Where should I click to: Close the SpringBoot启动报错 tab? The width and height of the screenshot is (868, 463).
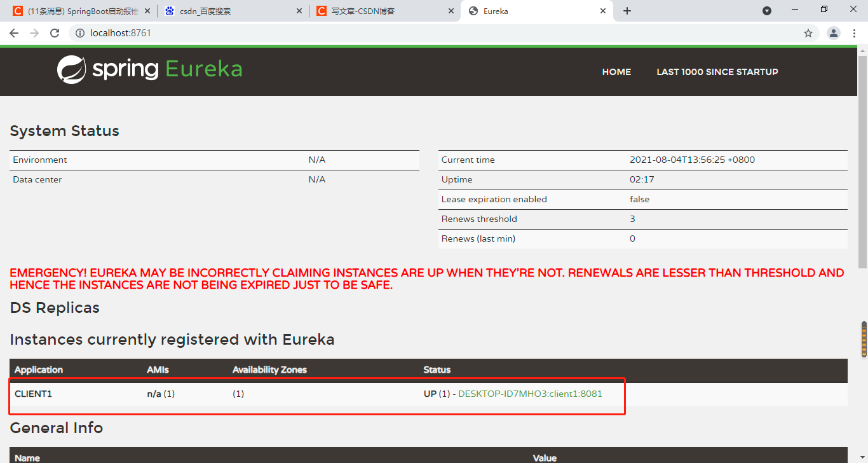[147, 11]
